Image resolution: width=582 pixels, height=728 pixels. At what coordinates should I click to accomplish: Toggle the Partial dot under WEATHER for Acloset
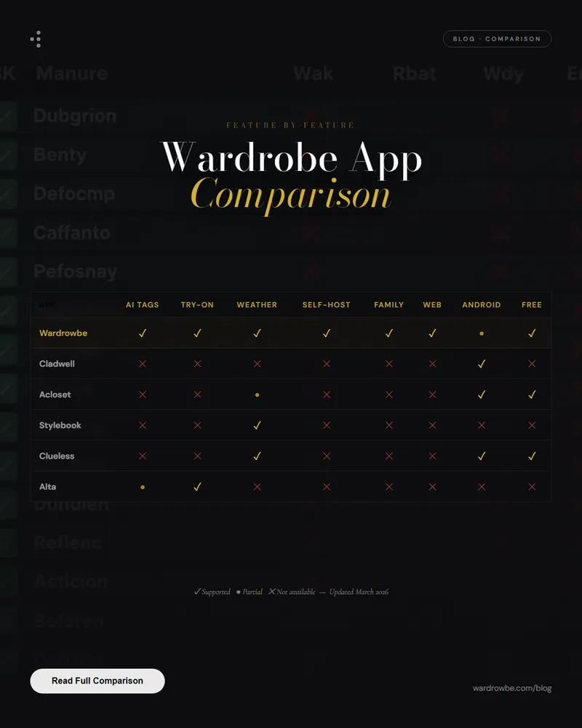click(257, 395)
